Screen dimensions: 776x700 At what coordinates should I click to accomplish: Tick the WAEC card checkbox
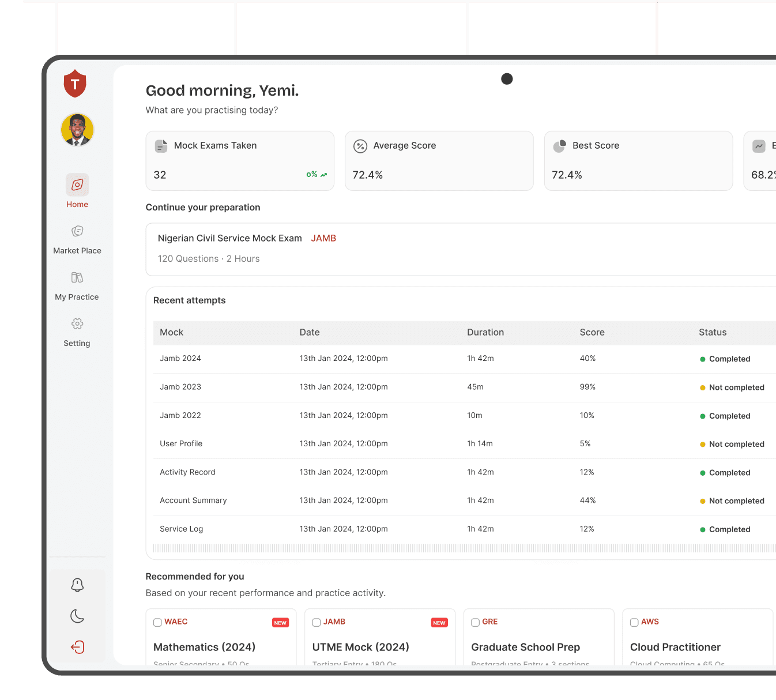[x=157, y=622]
